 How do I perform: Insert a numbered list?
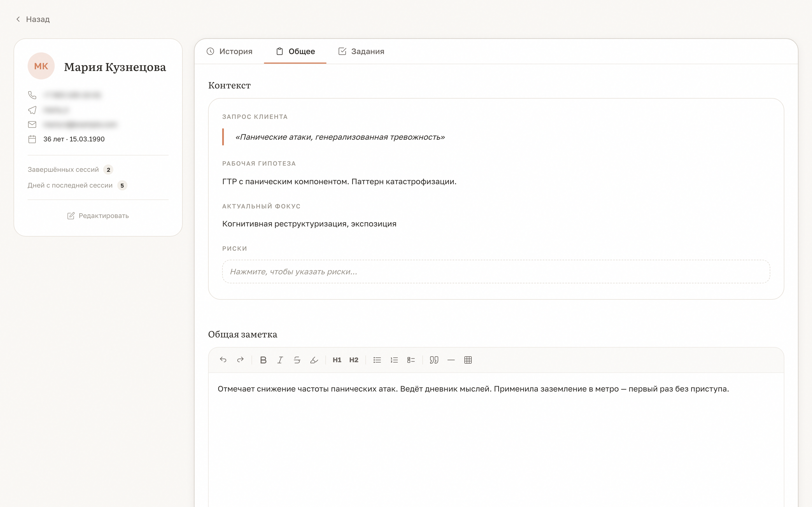coord(394,360)
